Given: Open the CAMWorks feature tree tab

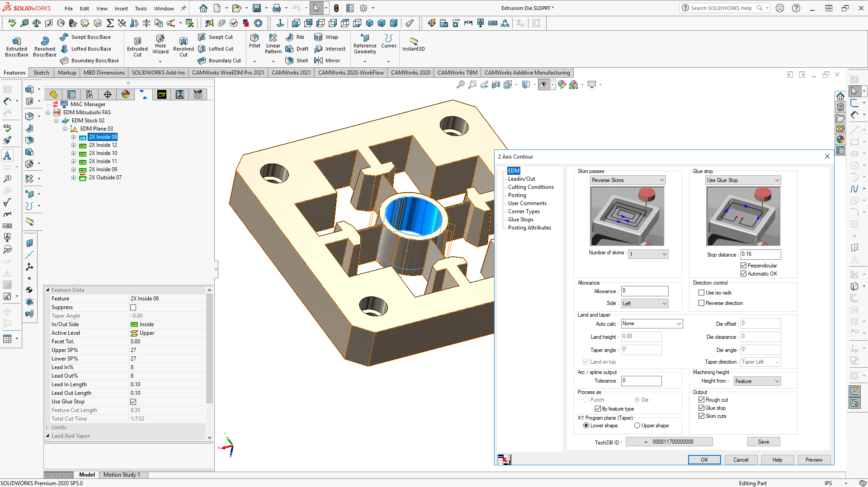Looking at the screenshot, I should (x=161, y=94).
